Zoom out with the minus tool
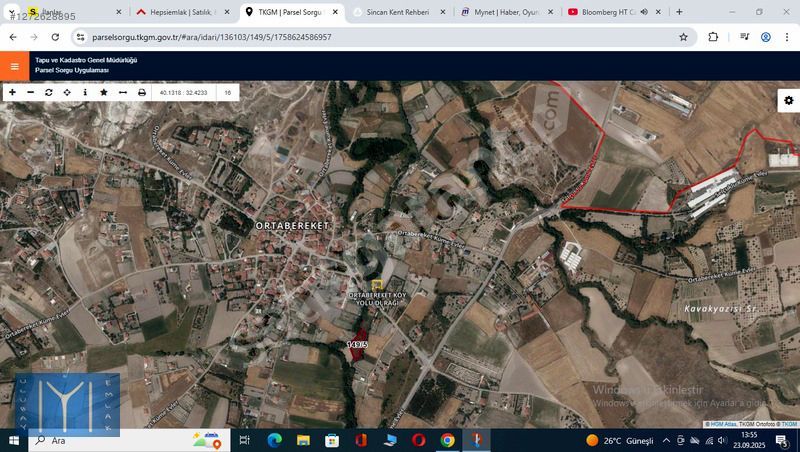 (x=30, y=92)
